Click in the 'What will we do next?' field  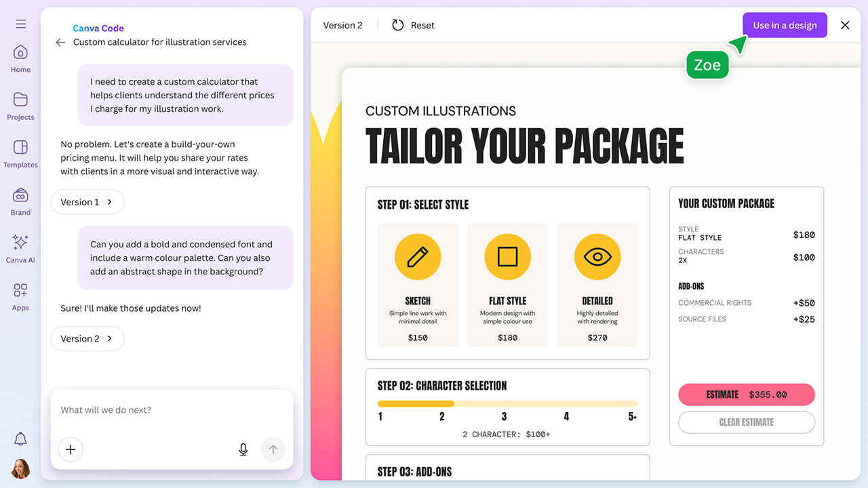pos(172,410)
